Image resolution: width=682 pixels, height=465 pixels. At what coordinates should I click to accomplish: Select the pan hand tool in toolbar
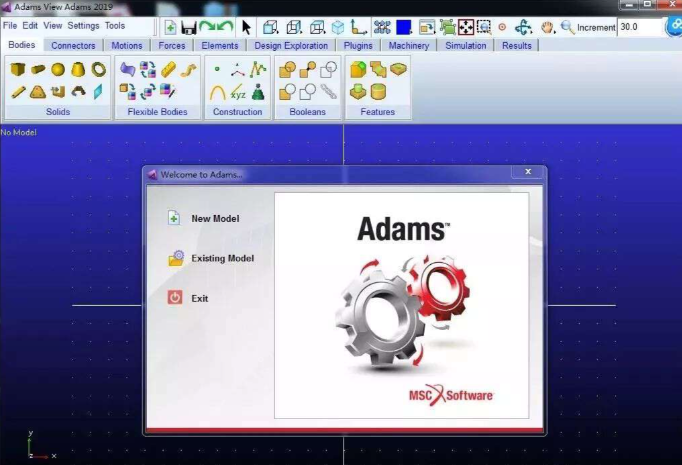coord(548,27)
